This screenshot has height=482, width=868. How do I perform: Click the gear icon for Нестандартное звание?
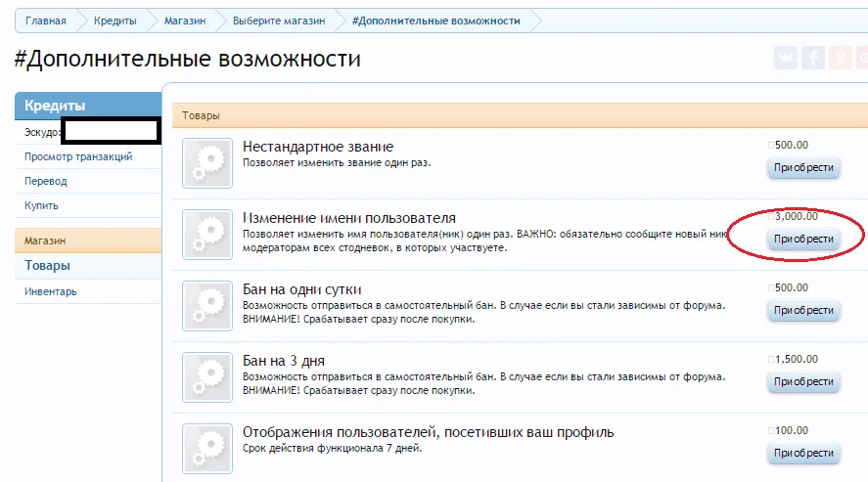[x=207, y=163]
